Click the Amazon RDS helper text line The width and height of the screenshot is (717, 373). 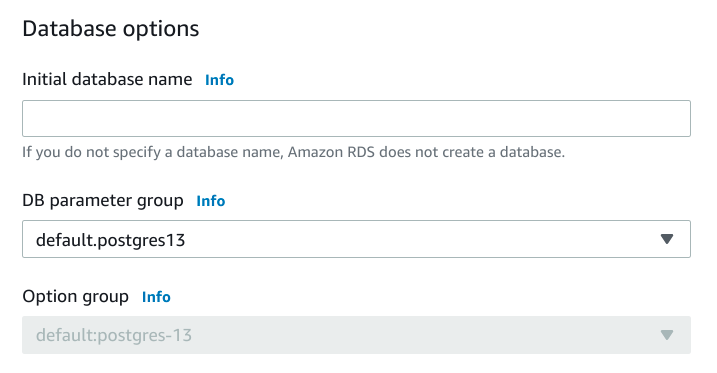coord(294,152)
